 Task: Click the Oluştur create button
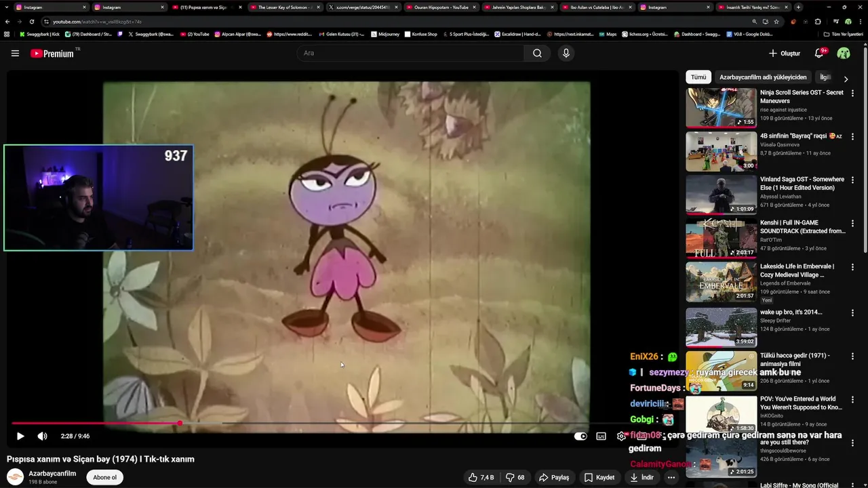(x=785, y=53)
